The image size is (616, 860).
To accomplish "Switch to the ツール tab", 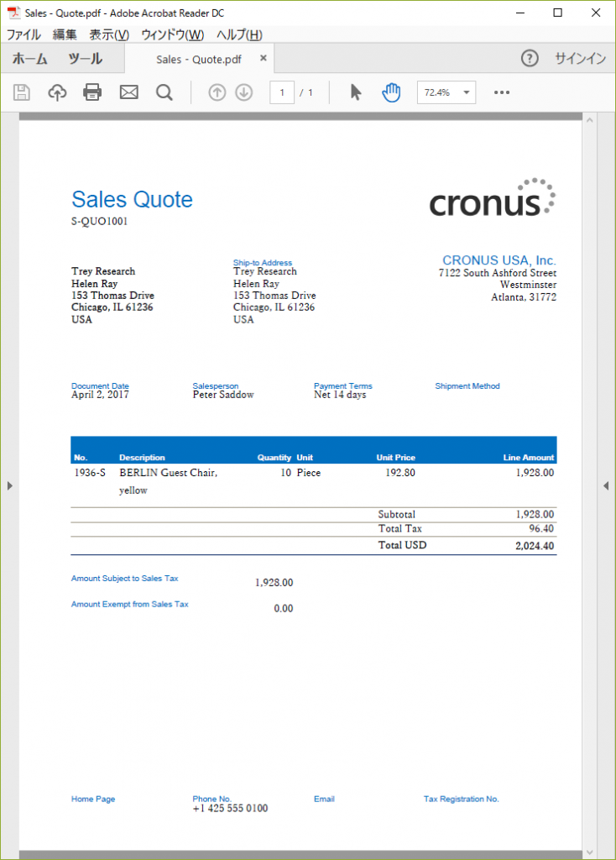I will pyautogui.click(x=85, y=59).
